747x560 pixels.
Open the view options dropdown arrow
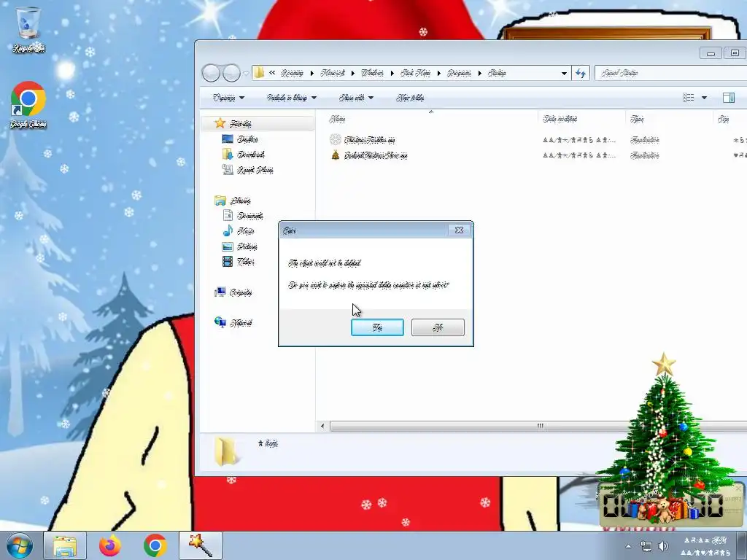(x=704, y=98)
